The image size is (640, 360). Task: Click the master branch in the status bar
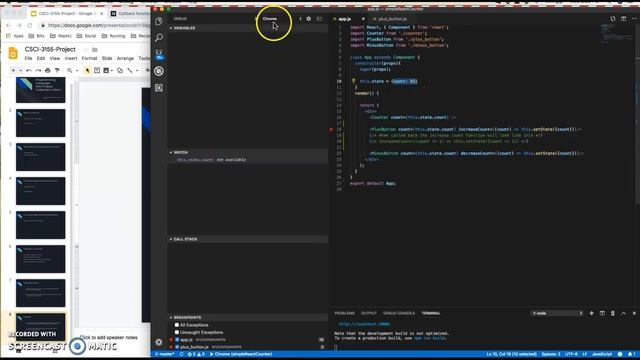(164, 354)
